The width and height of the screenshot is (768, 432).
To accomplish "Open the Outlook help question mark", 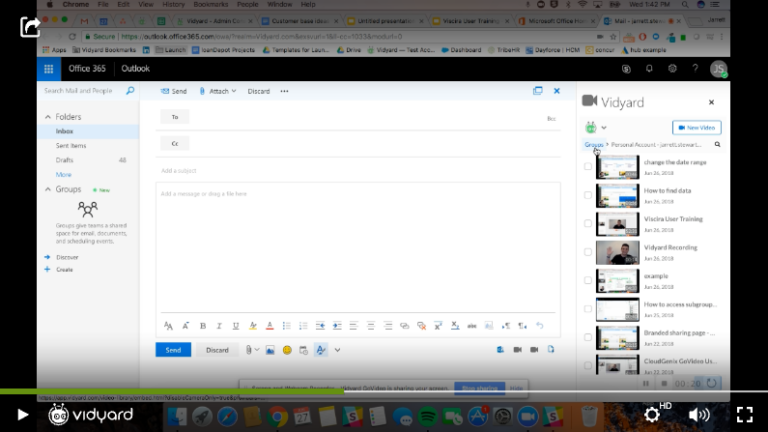I will (x=695, y=69).
